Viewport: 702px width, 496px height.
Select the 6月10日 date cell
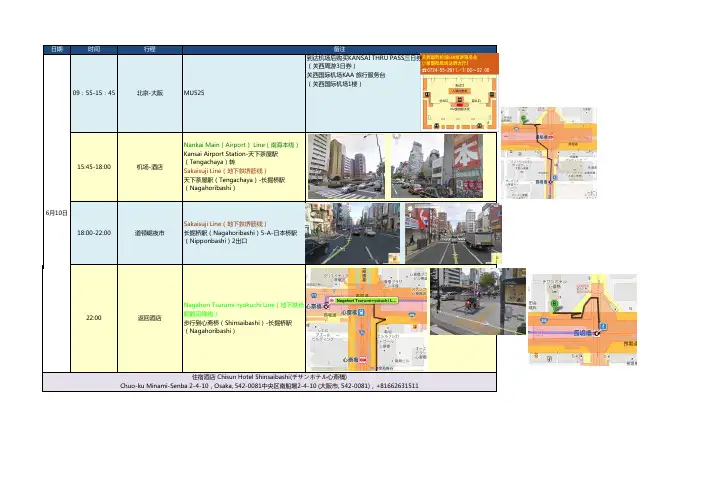click(x=57, y=213)
